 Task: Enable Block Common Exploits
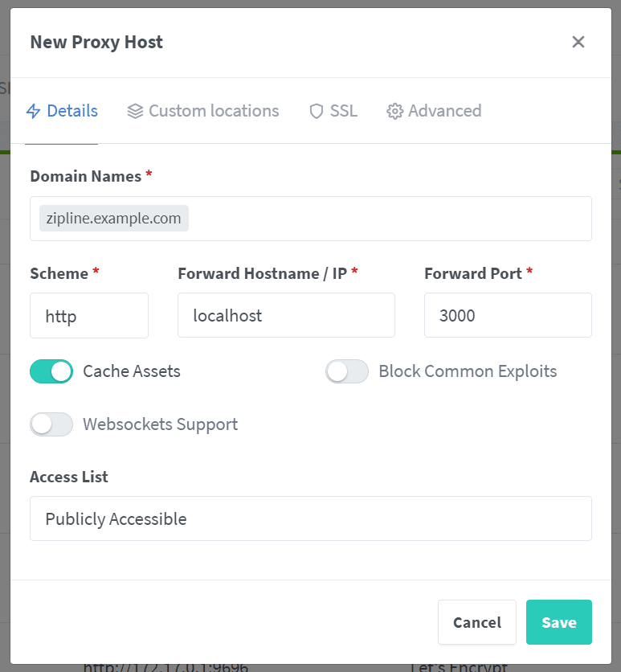tap(347, 371)
